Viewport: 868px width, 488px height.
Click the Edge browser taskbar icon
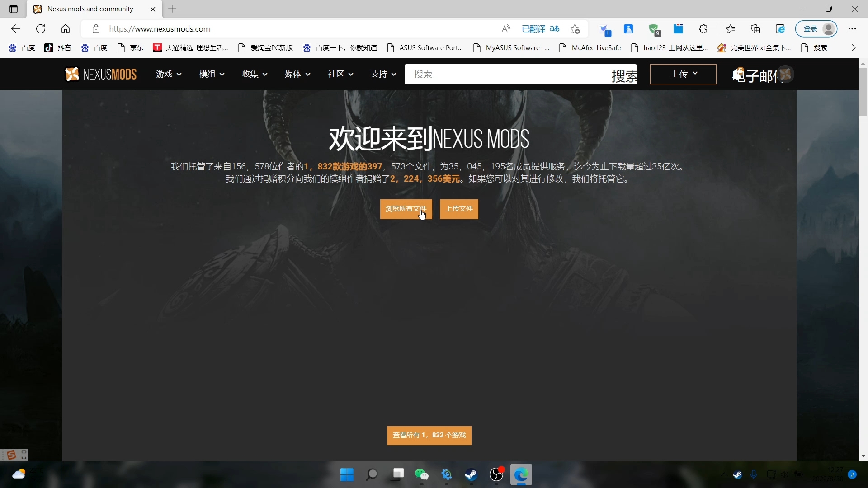click(x=522, y=474)
